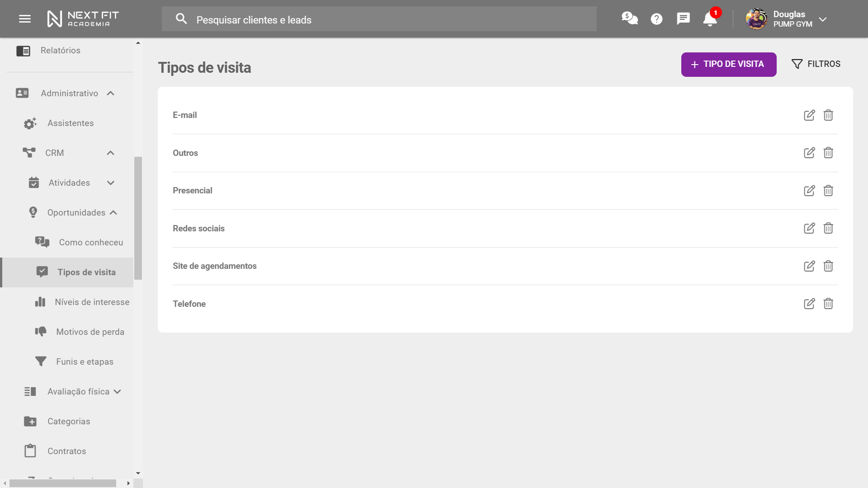Edit the Site de agendamentos entry
The height and width of the screenshot is (488, 868).
[809, 266]
